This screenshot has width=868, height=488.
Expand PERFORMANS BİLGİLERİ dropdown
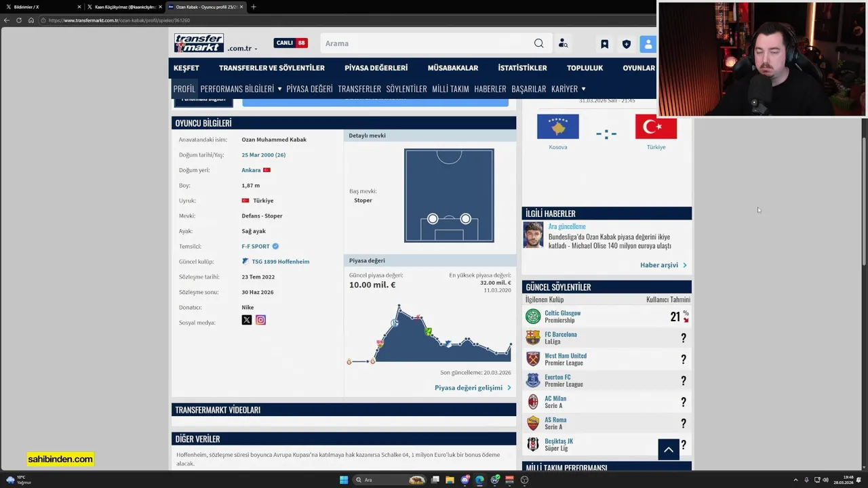point(241,89)
